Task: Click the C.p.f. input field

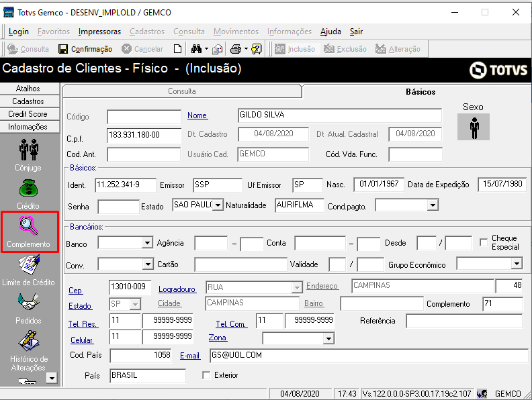Action: (x=144, y=136)
